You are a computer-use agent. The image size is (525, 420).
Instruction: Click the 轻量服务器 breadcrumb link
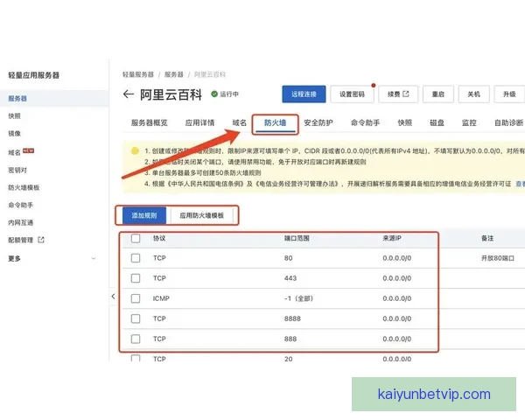pos(138,74)
